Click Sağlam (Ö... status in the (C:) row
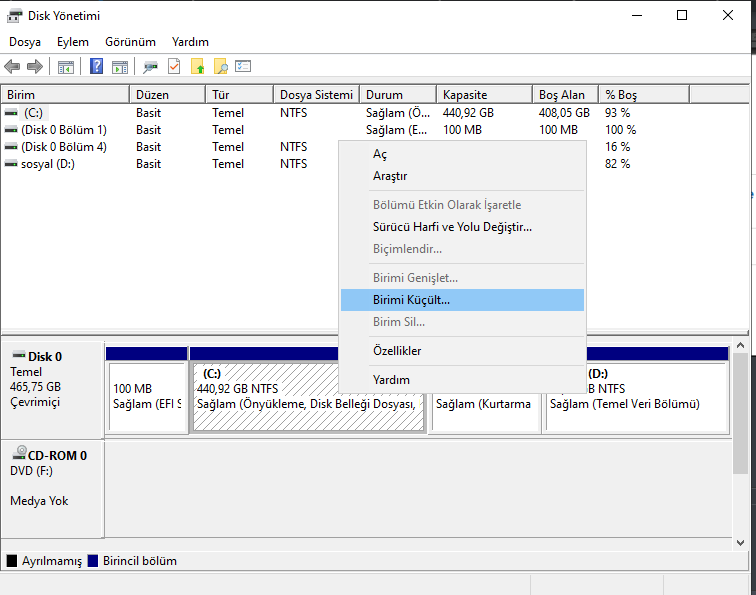This screenshot has width=756, height=595. click(x=398, y=113)
